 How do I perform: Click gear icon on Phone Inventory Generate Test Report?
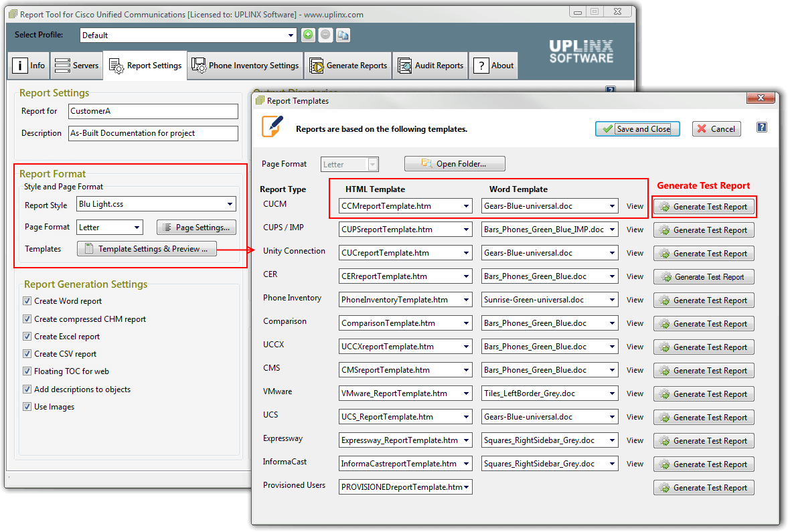coord(665,300)
